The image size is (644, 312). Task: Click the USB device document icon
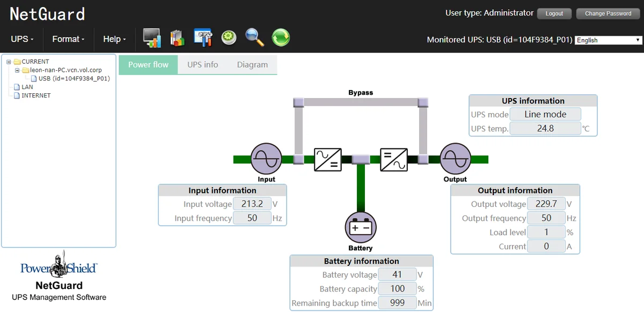(x=34, y=79)
